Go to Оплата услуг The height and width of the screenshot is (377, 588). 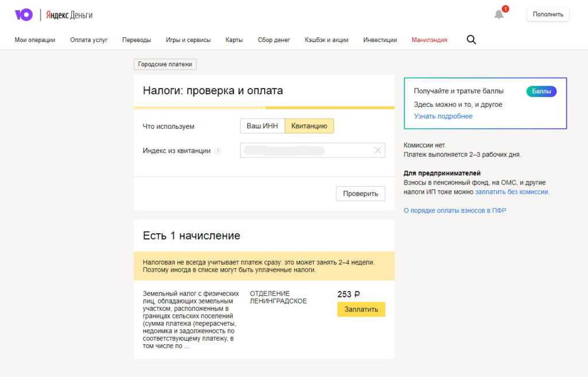click(89, 40)
